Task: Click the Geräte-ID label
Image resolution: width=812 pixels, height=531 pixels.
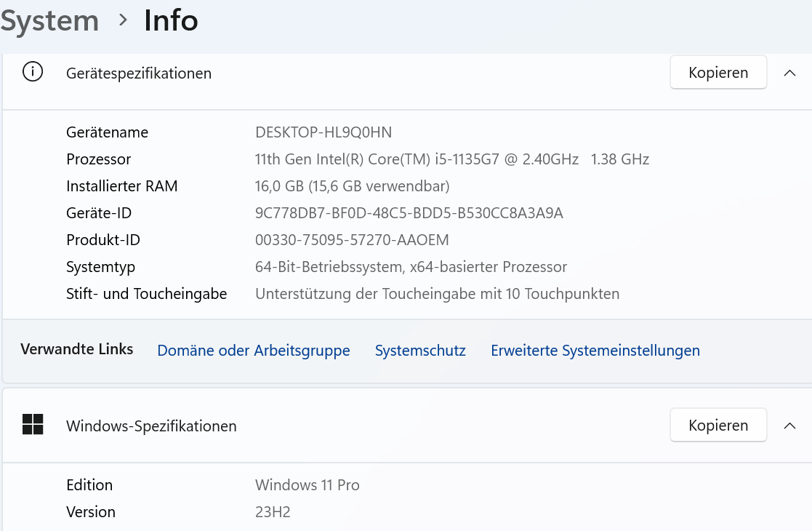Action: 99,213
